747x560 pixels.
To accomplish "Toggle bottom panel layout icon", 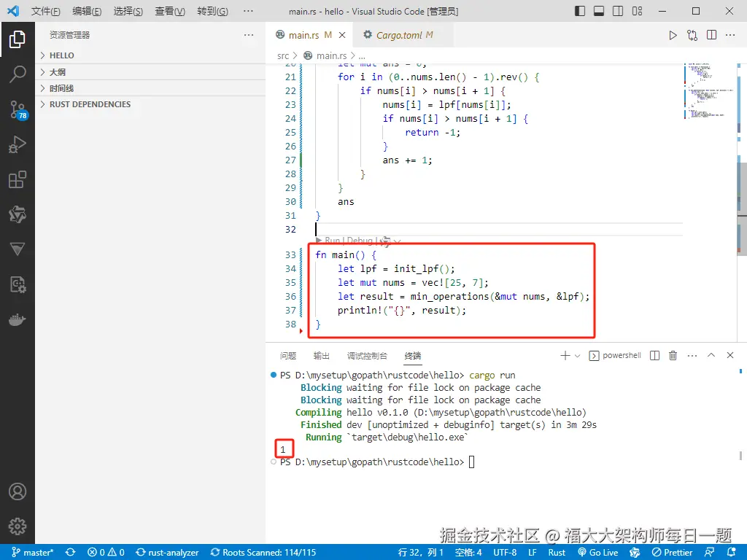I will [x=599, y=11].
